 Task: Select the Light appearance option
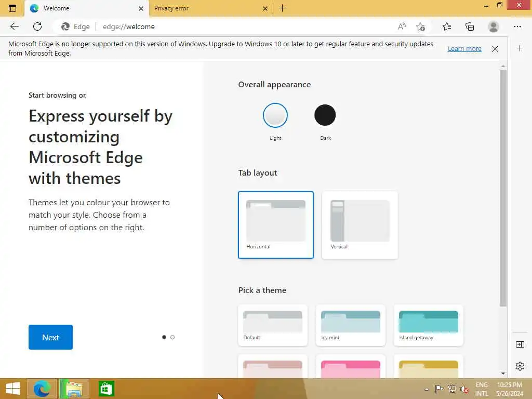pyautogui.click(x=275, y=115)
